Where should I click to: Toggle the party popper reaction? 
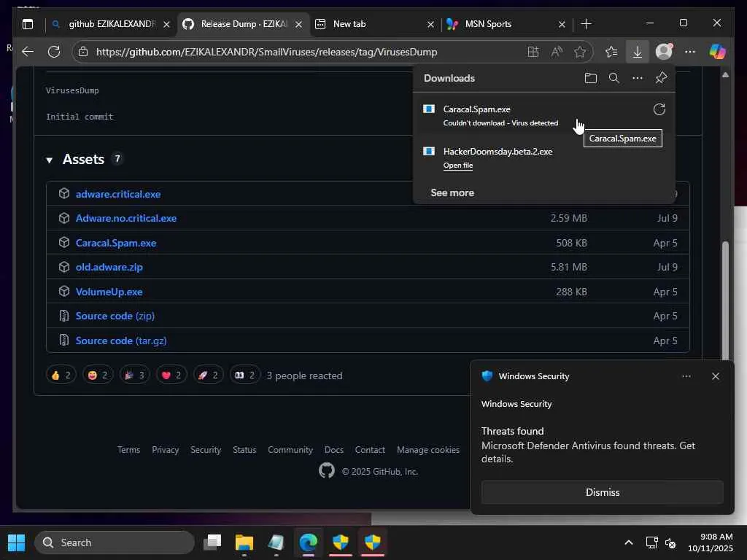click(134, 376)
